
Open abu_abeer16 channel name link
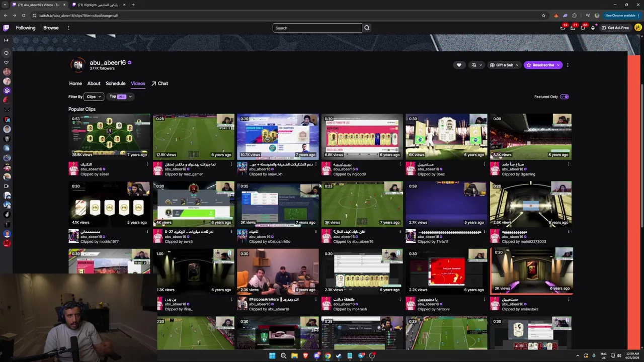point(108,62)
